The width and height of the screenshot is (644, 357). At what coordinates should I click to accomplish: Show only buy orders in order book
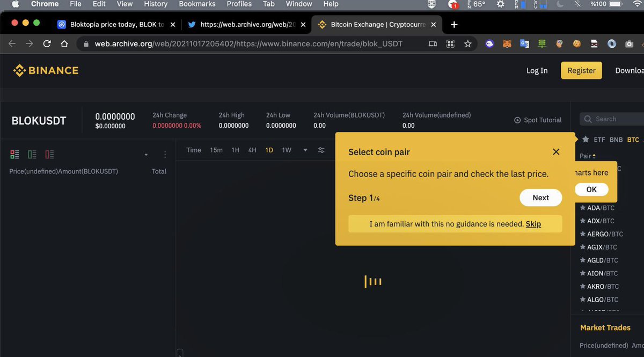tap(32, 154)
